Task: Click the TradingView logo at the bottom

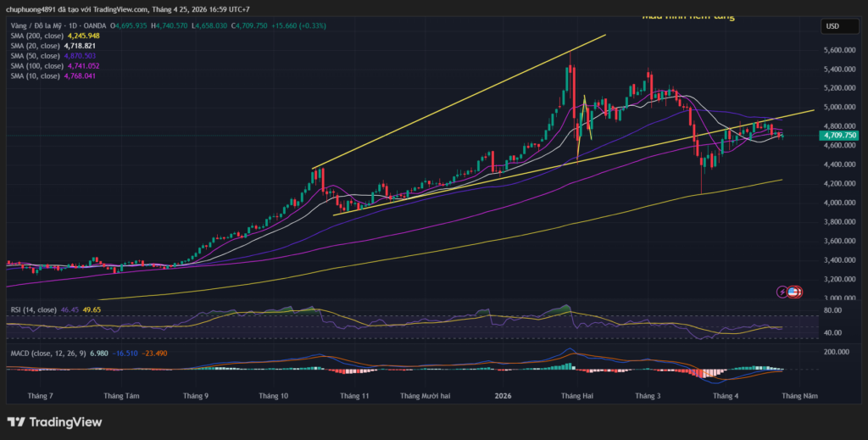Action: [54, 422]
